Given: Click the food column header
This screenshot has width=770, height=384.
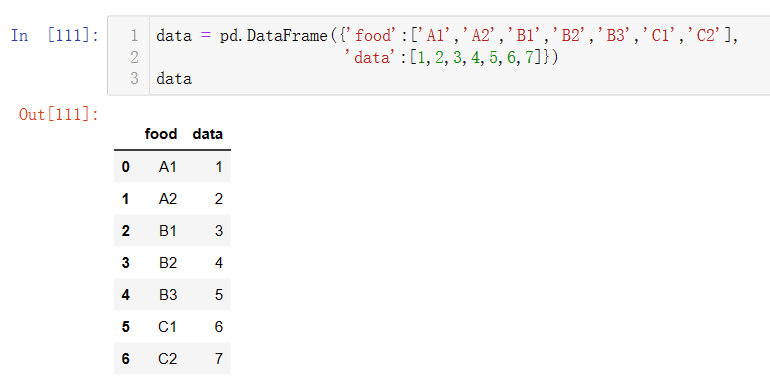Looking at the screenshot, I should pyautogui.click(x=161, y=134).
